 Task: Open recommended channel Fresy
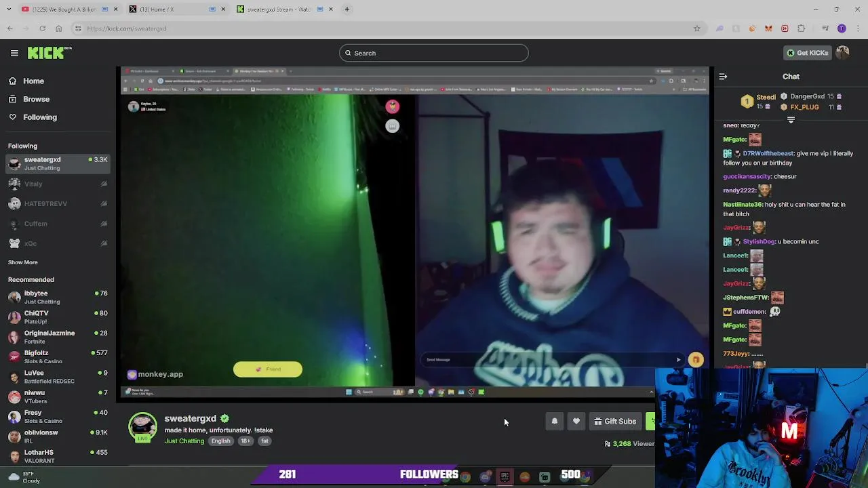click(x=58, y=416)
